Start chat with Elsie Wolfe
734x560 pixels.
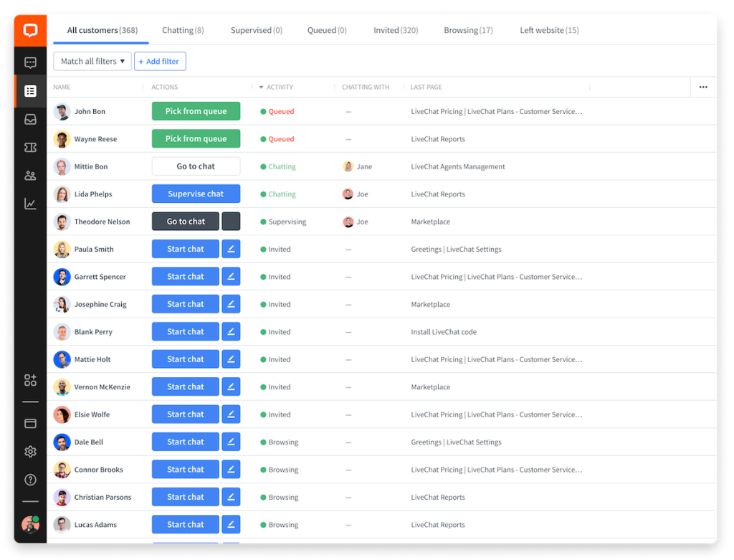tap(186, 414)
